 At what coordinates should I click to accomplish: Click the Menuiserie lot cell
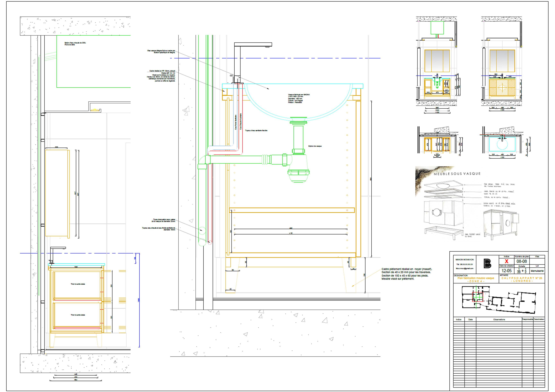coord(537,271)
